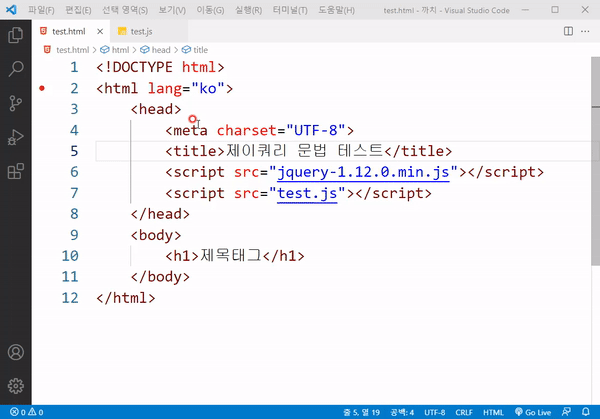Follow the test.js script src link
Viewport: 600px width, 419px height.
point(307,193)
